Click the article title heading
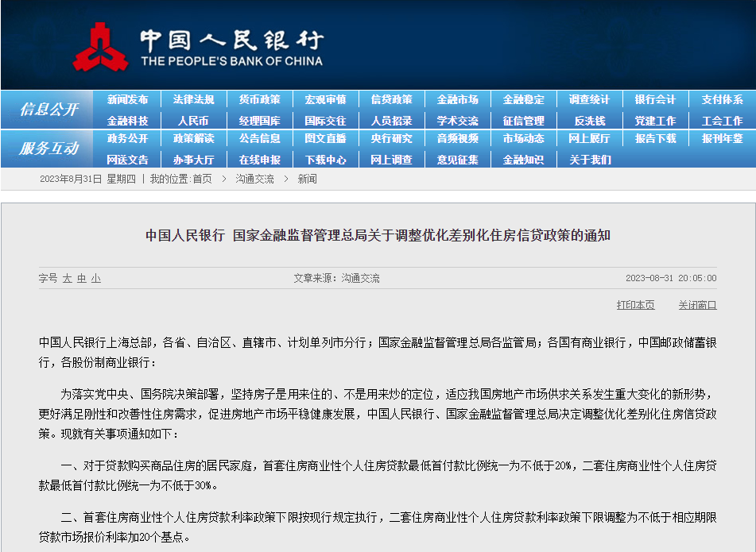Screen dimensions: 756x552 pyautogui.click(x=378, y=236)
